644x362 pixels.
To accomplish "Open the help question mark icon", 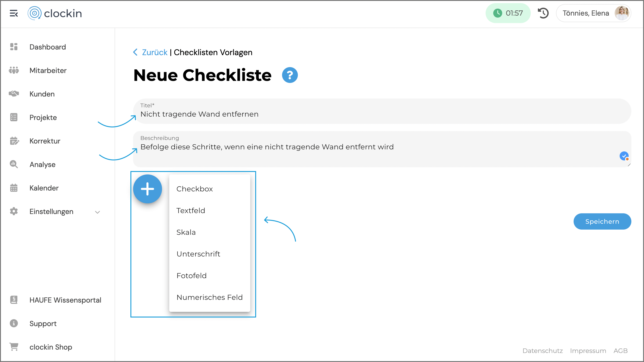I will [290, 75].
